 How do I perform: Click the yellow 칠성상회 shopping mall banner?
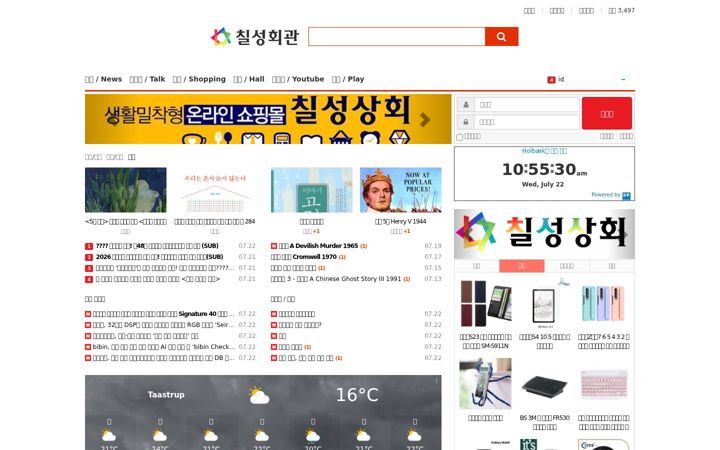coord(268,119)
